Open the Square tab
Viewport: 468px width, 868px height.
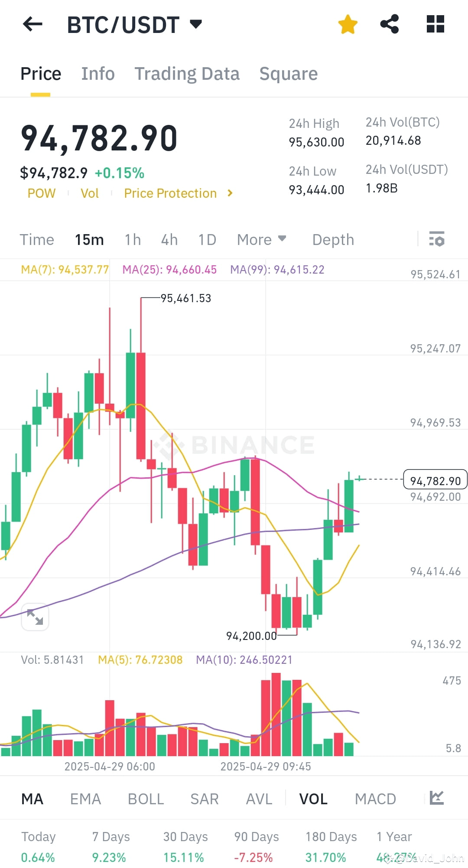tap(288, 73)
